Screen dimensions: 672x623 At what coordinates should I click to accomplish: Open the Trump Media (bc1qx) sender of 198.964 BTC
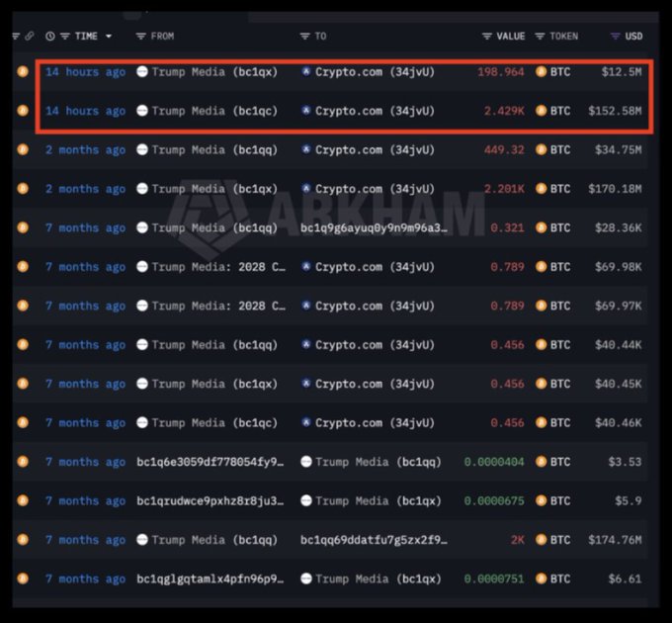[214, 72]
